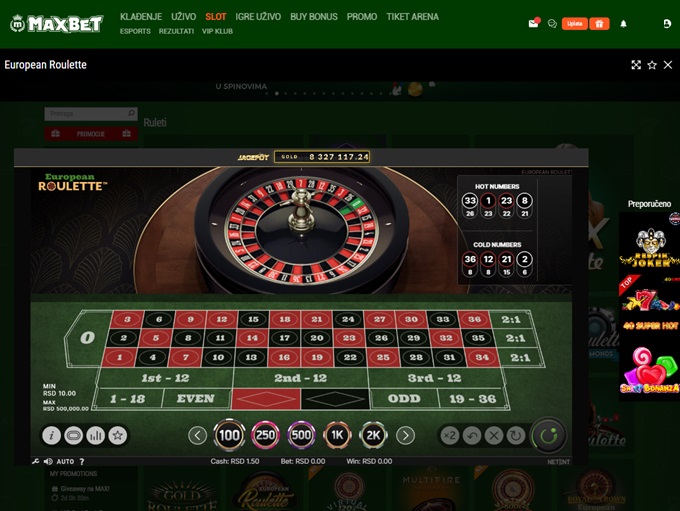Place bet on EVEN field
Viewport: 680px width, 511px height.
[x=196, y=399]
